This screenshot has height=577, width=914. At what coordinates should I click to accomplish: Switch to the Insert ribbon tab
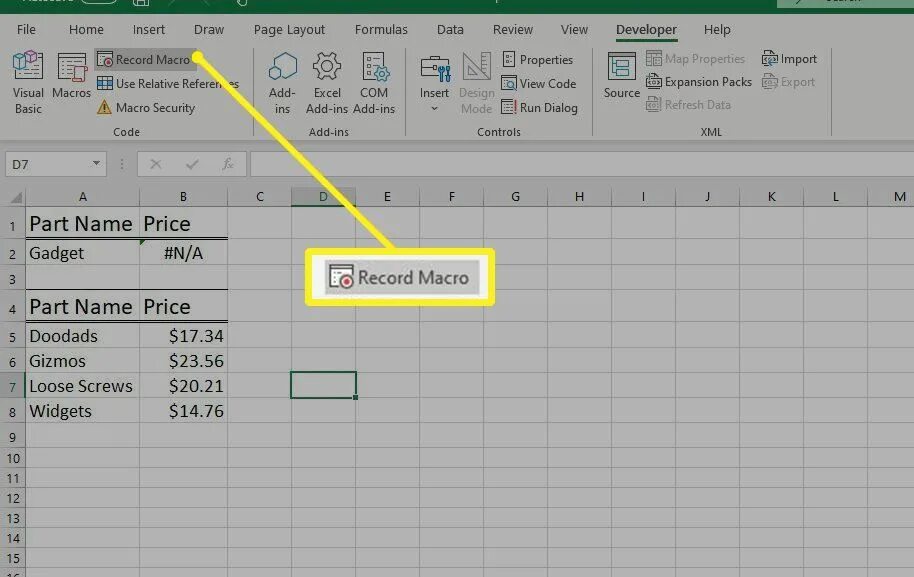pyautogui.click(x=149, y=29)
